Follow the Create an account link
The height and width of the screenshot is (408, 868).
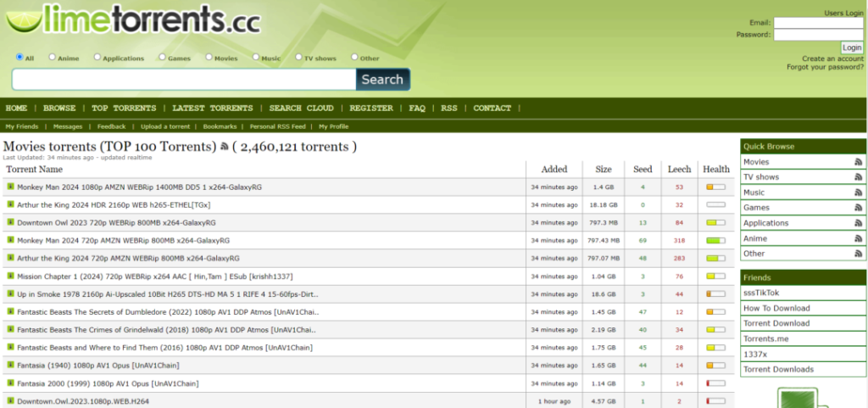[832, 59]
